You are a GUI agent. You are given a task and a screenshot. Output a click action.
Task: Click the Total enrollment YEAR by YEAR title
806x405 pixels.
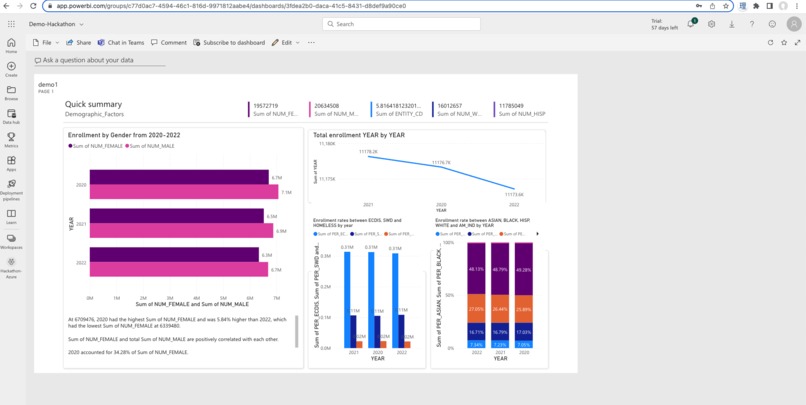359,135
